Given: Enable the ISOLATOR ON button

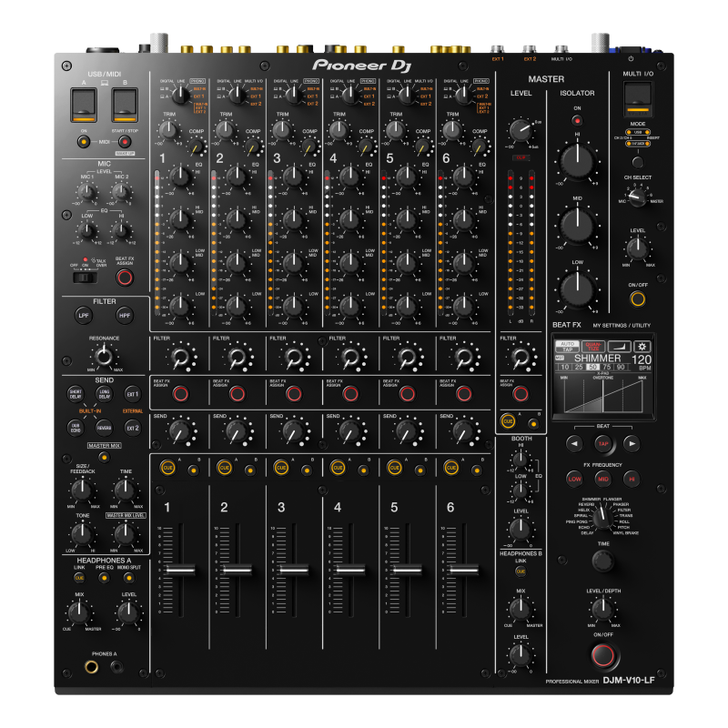Looking at the screenshot, I should coord(577,121).
